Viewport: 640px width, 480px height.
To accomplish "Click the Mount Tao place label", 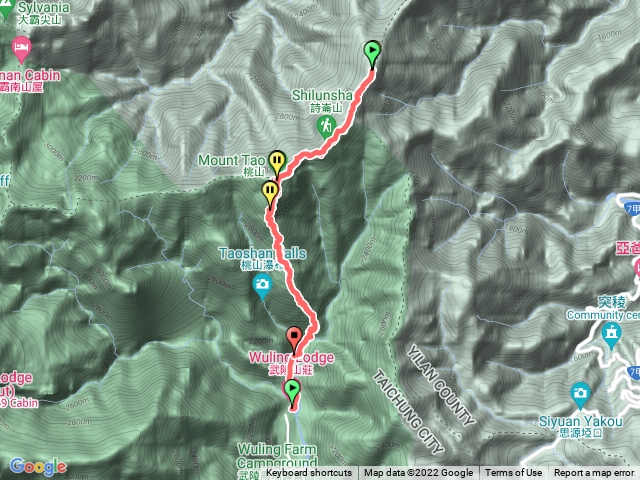I will tap(231, 160).
